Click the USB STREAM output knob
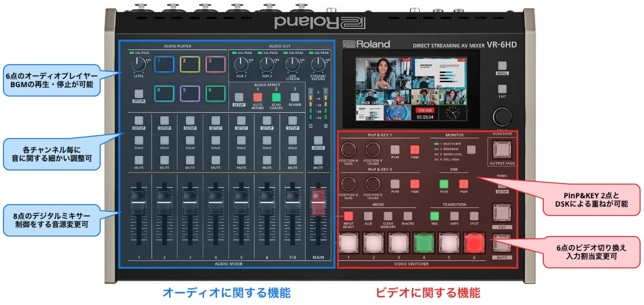Screen dimensions: 644x305 coord(292,64)
